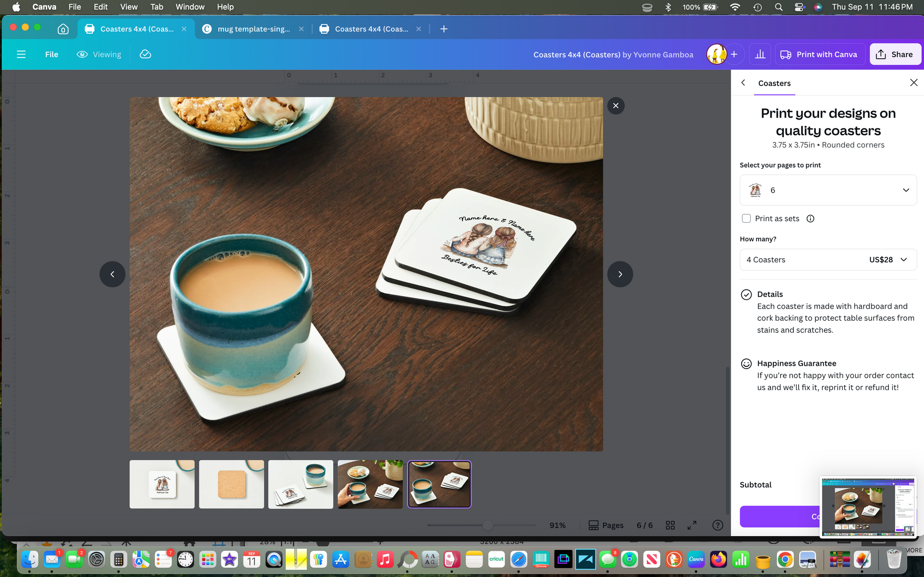924x577 pixels.
Task: Toggle the Viewing mode eye button
Action: (x=99, y=54)
